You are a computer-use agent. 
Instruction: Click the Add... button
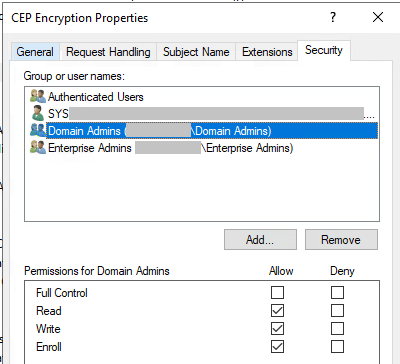point(260,239)
